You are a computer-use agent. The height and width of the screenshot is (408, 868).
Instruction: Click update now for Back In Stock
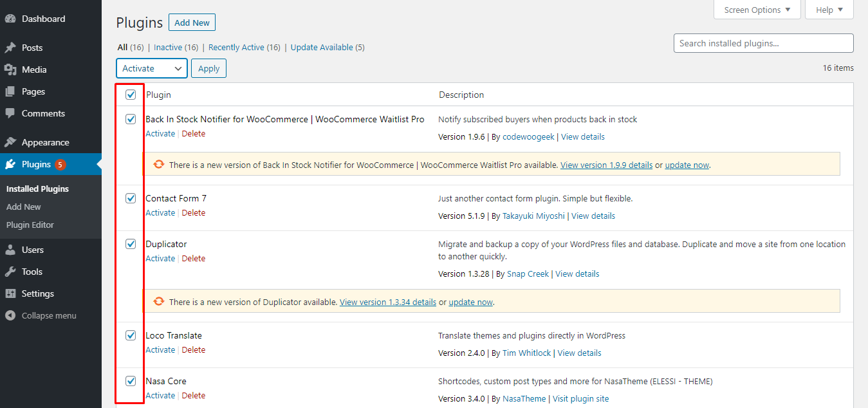coord(687,165)
